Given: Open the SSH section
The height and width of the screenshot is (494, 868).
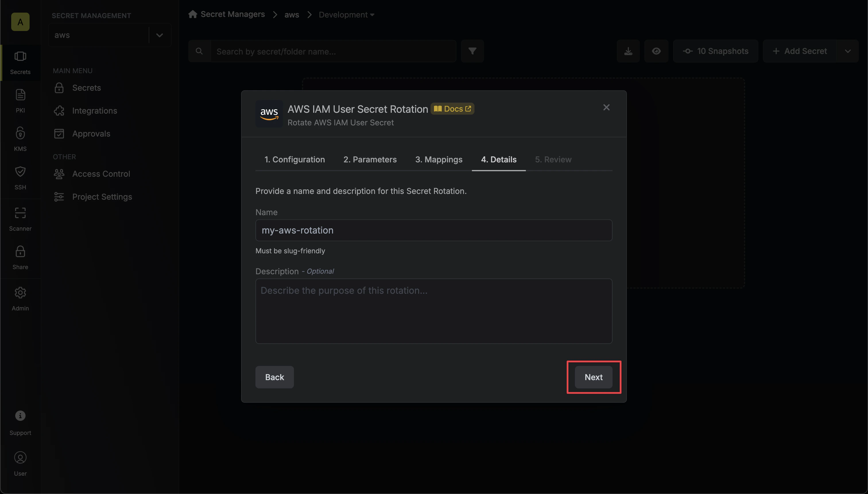Looking at the screenshot, I should [20, 178].
